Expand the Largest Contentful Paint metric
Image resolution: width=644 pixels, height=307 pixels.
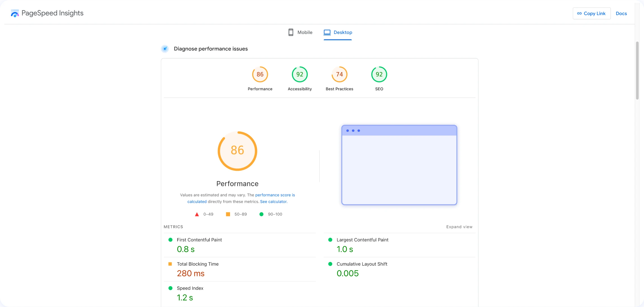click(x=362, y=240)
